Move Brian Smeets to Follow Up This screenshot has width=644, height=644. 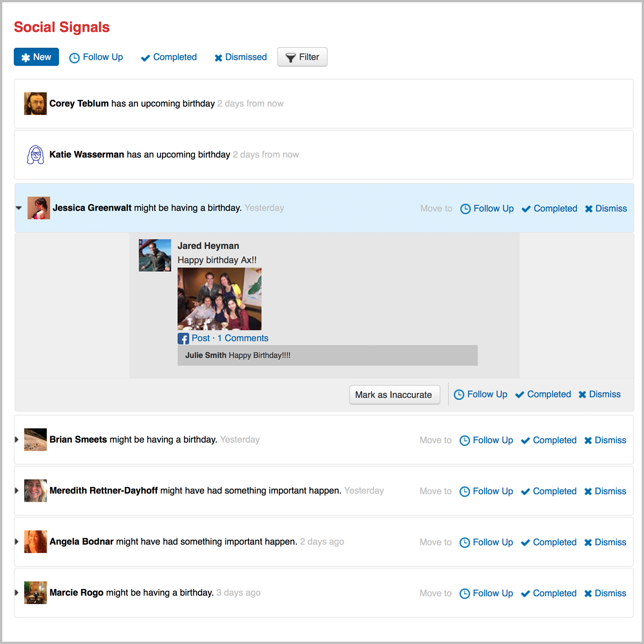[486, 440]
